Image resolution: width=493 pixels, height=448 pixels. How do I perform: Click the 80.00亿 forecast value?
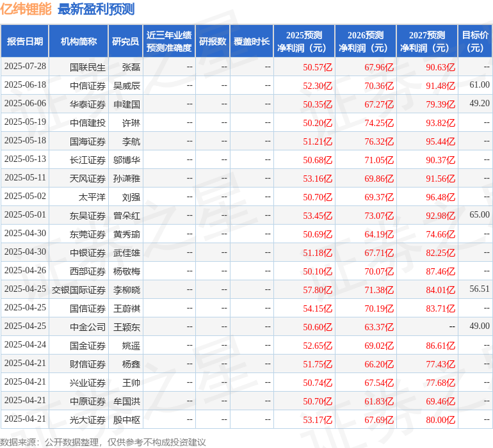(440, 419)
